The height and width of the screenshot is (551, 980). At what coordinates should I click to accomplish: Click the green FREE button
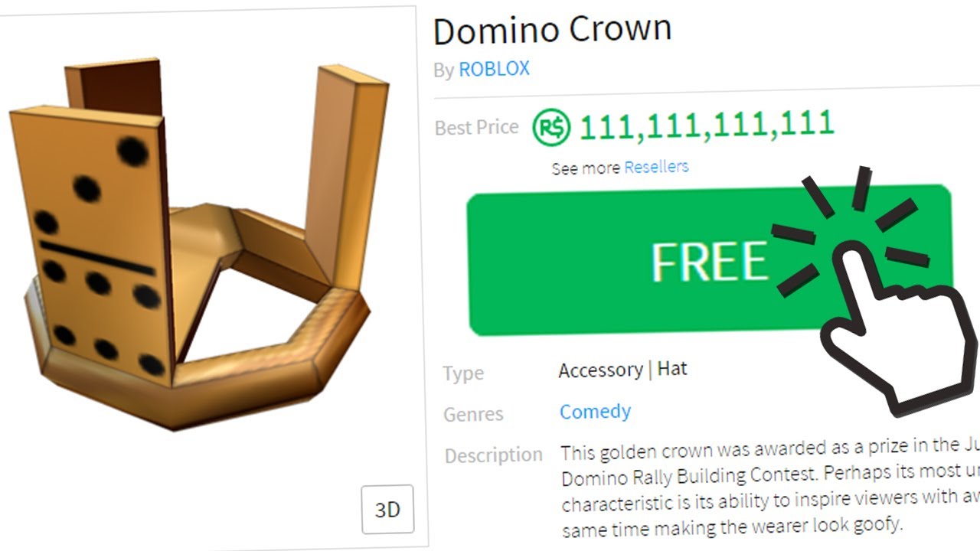709,259
